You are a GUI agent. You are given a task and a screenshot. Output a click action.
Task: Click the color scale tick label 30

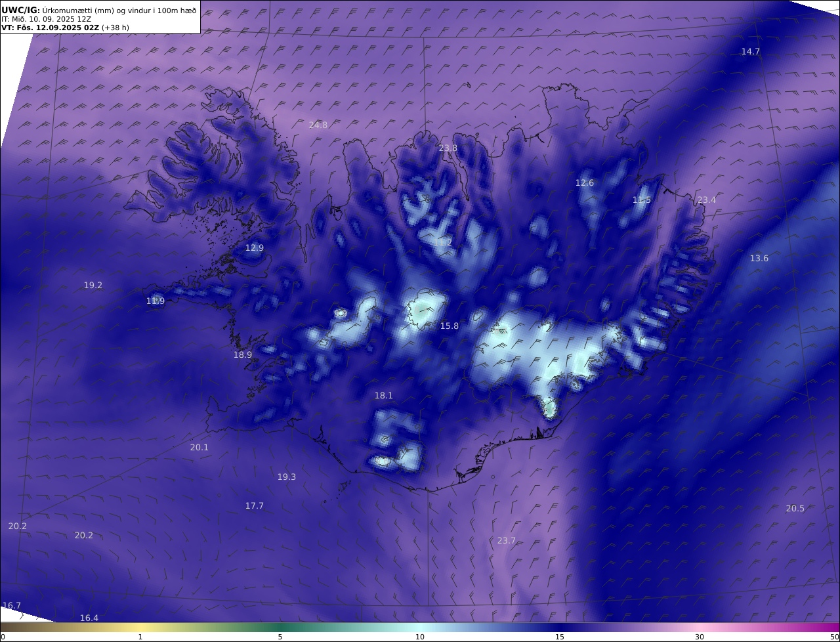coord(700,637)
